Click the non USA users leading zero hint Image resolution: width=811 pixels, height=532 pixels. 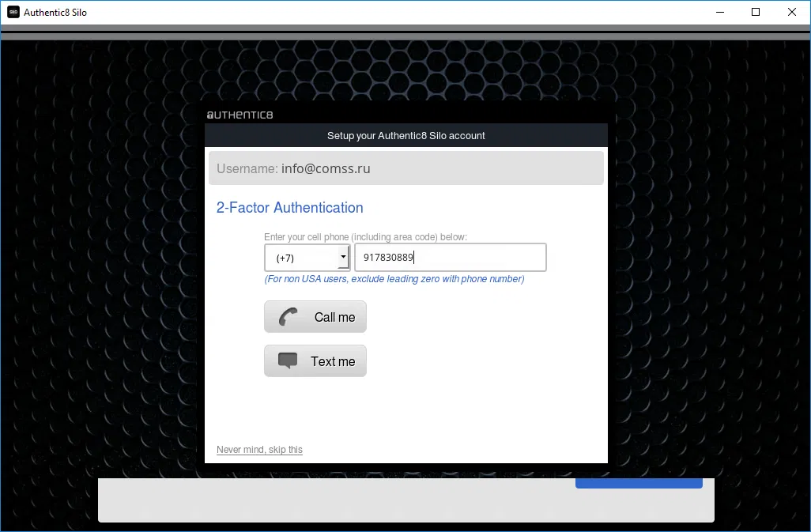tap(394, 279)
